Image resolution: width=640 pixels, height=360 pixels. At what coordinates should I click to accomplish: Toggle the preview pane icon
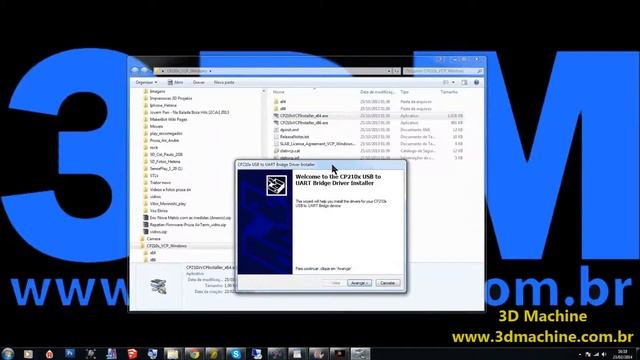(464, 82)
